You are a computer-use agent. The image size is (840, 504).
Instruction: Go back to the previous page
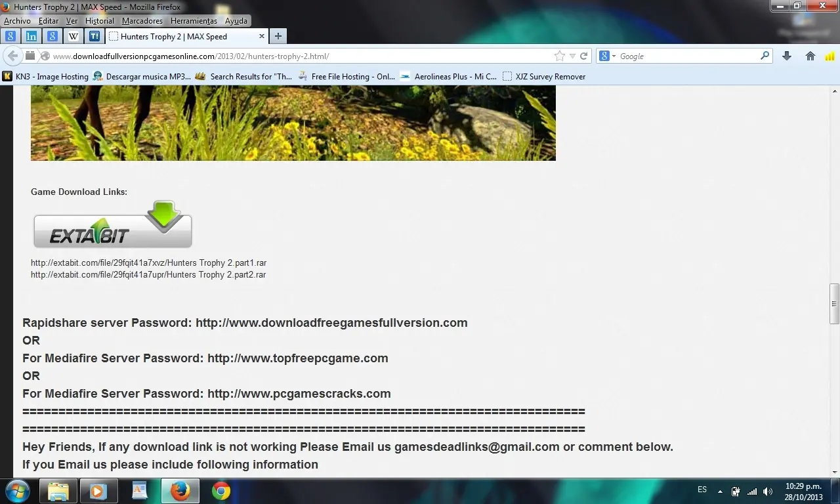click(13, 56)
